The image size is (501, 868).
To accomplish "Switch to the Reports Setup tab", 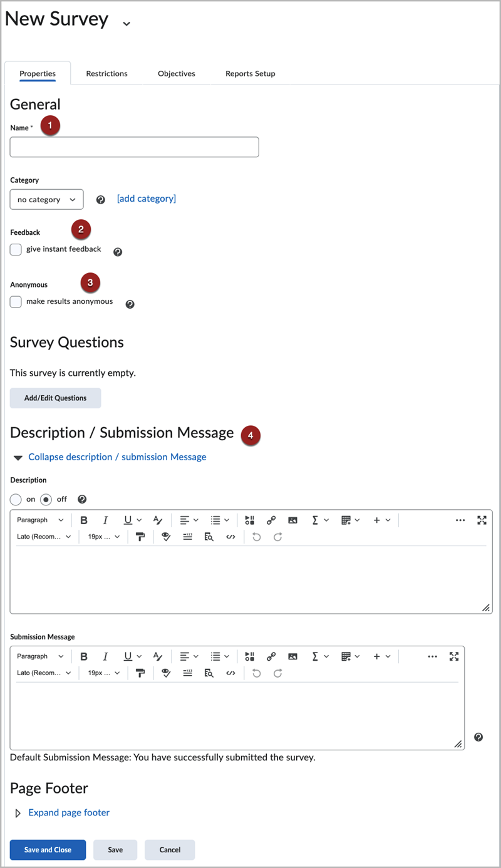I will coord(250,73).
